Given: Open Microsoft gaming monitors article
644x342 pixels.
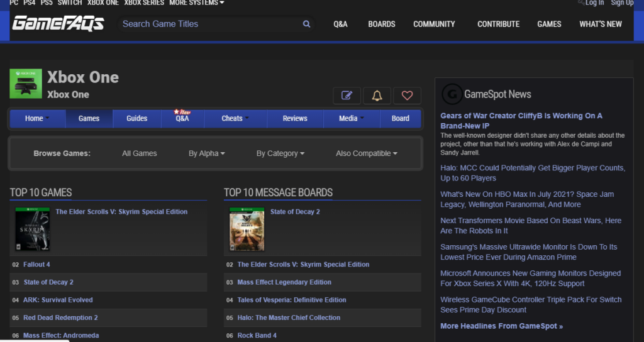Looking at the screenshot, I should 530,278.
